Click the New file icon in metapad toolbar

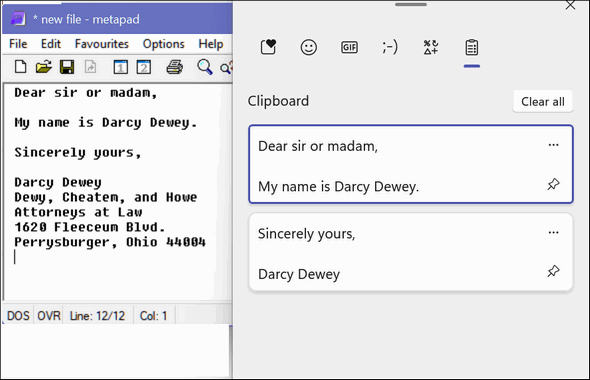pyautogui.click(x=21, y=67)
